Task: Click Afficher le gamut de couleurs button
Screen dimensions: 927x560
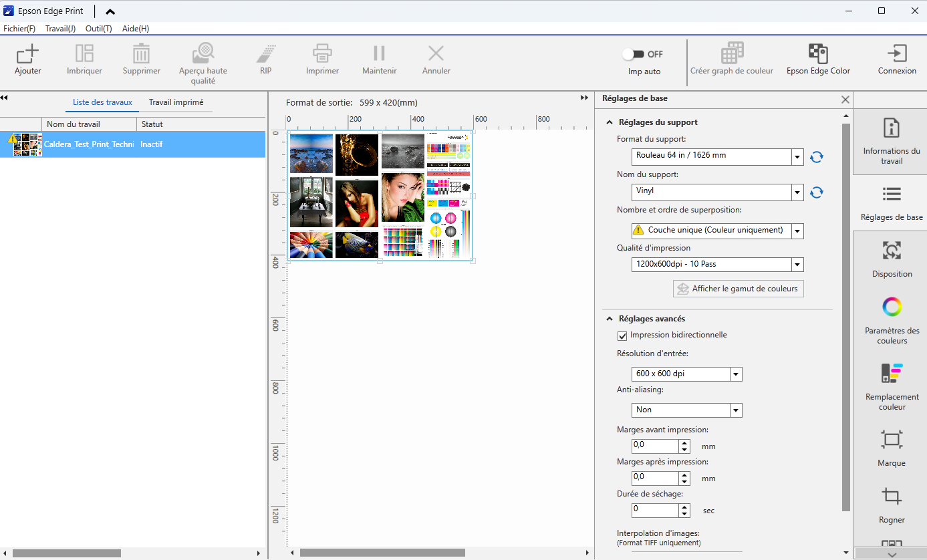Action: click(739, 289)
